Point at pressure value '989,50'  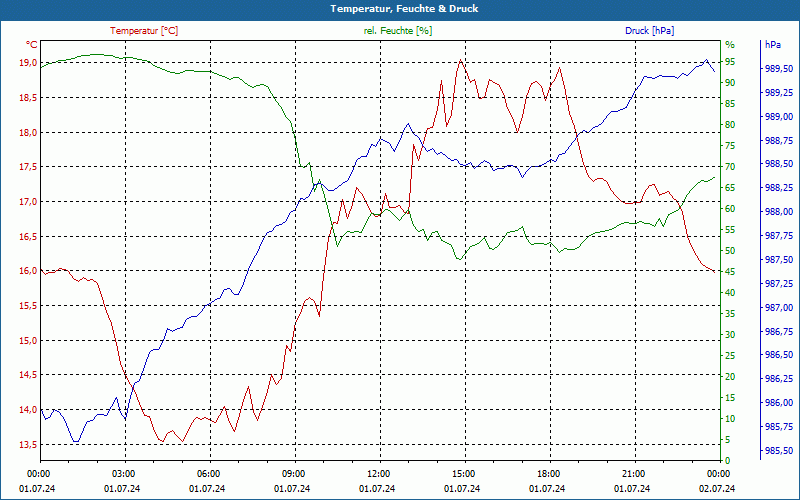click(780, 69)
